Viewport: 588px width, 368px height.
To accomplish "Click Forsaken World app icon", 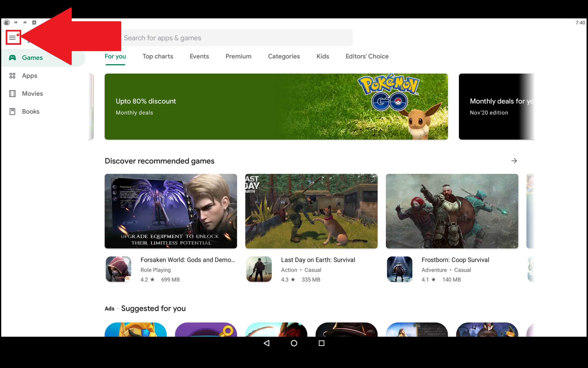I will pos(119,269).
